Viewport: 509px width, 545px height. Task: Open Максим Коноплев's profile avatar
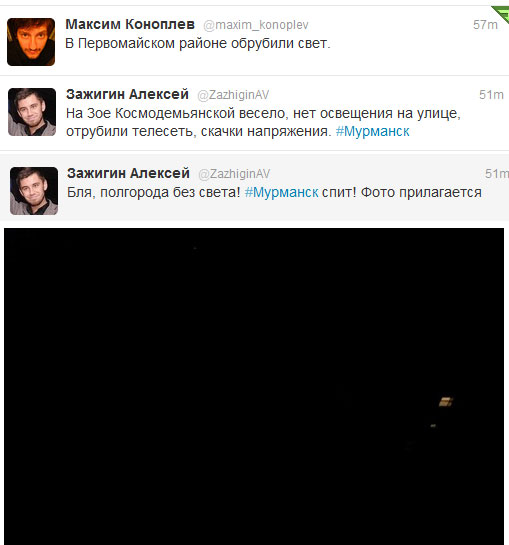click(31, 42)
